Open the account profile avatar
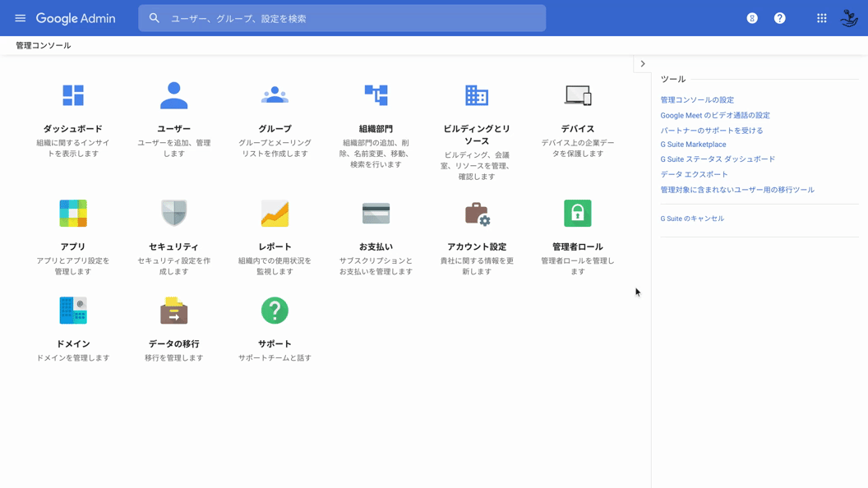This screenshot has width=868, height=488. point(849,18)
